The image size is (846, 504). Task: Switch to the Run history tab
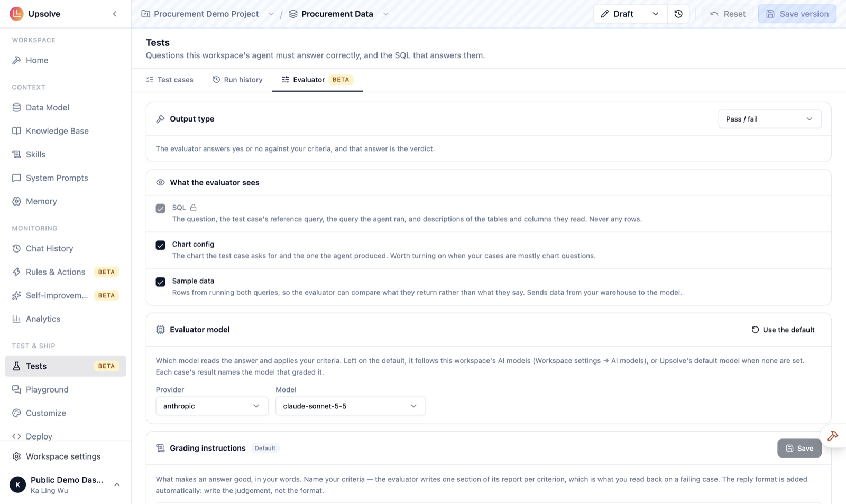[x=237, y=80]
